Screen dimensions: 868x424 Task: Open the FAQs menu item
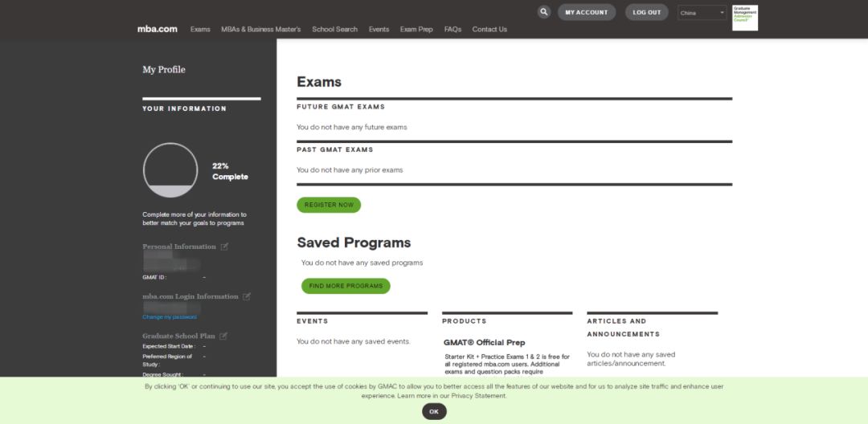click(452, 29)
